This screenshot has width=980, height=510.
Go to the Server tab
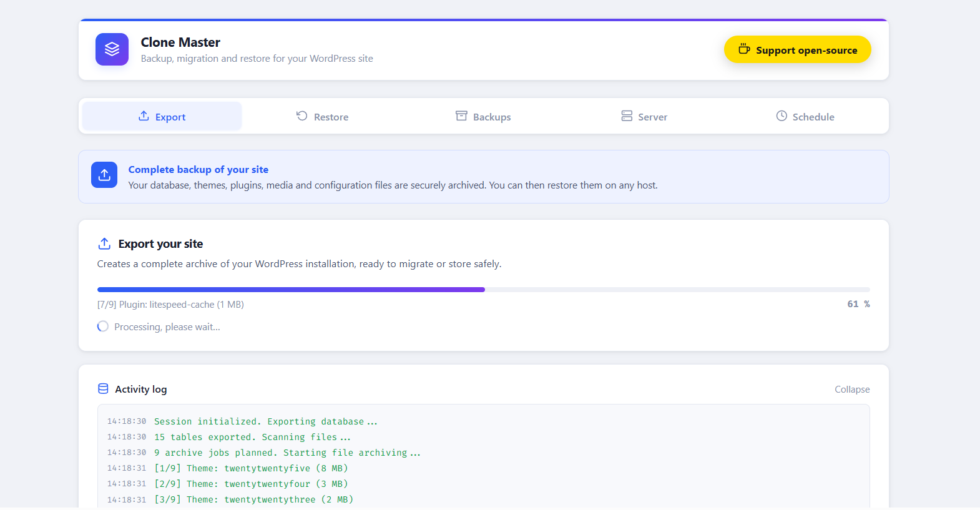[644, 116]
